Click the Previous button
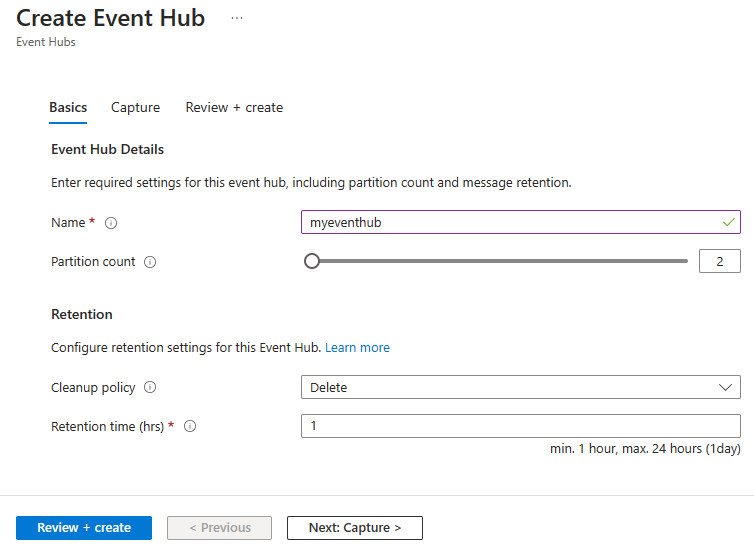The image size is (754, 557). click(219, 528)
